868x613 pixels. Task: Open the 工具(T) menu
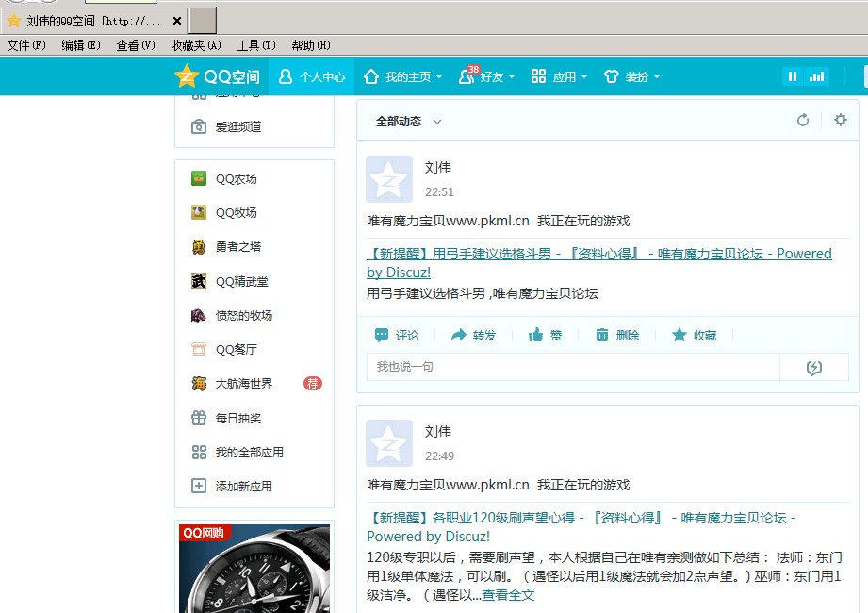pos(256,45)
